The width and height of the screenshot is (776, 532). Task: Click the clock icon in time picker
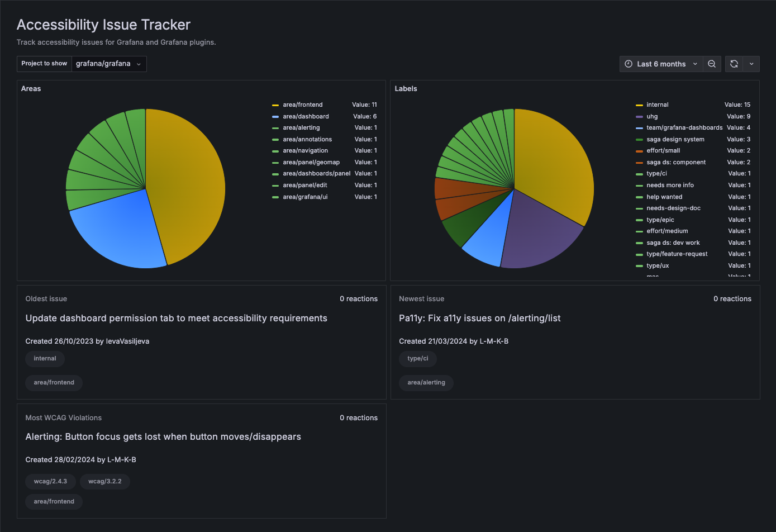point(629,64)
